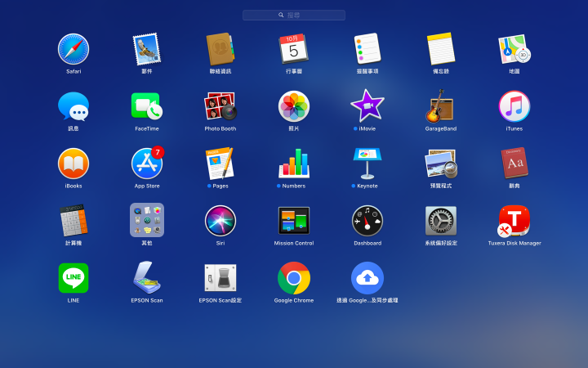Launch Tuxera Disk Manager
Screen dimensions: 588x368
[514, 221]
